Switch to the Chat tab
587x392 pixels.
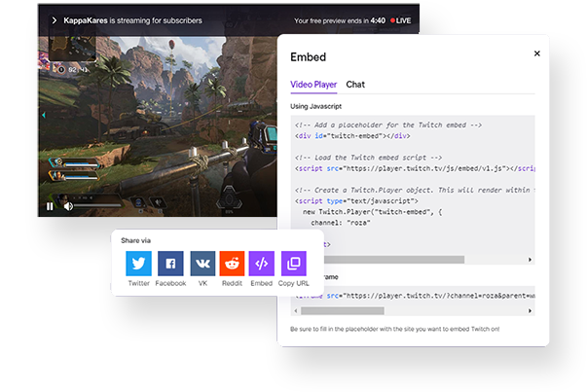click(355, 86)
